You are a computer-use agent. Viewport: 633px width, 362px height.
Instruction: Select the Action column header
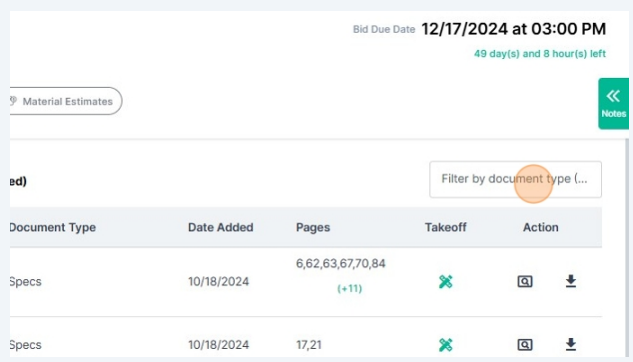pyautogui.click(x=541, y=227)
